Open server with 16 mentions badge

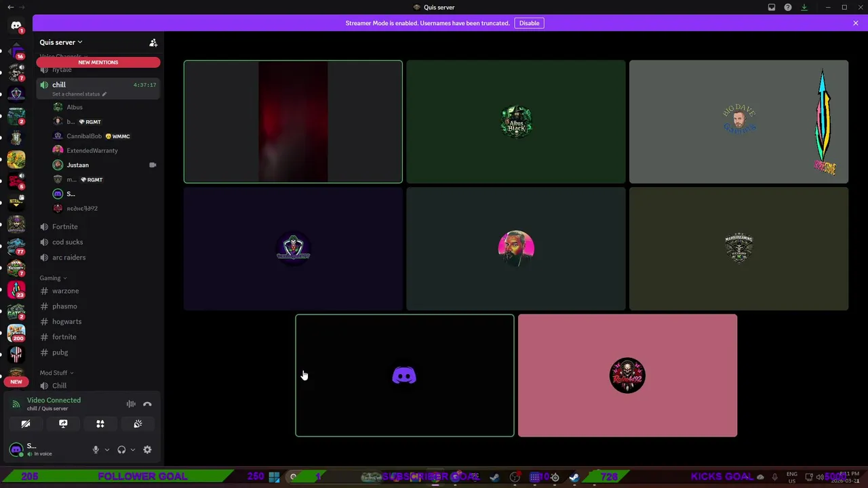(16, 51)
